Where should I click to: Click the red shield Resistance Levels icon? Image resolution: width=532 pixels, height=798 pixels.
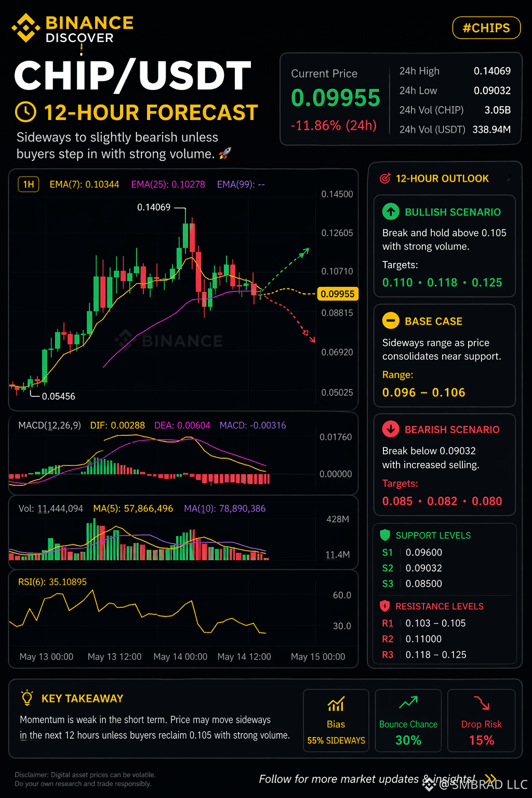[x=385, y=606]
